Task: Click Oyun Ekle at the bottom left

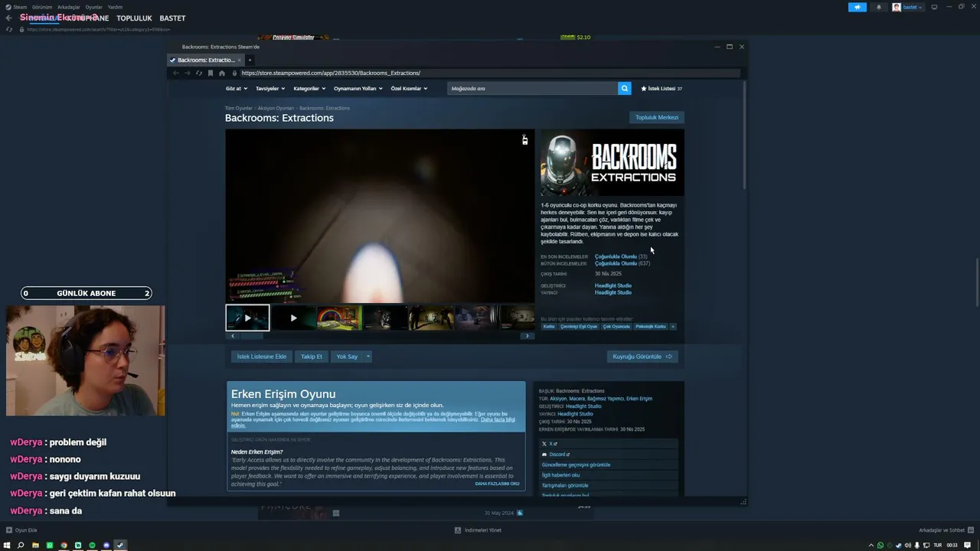Action: tap(21, 530)
